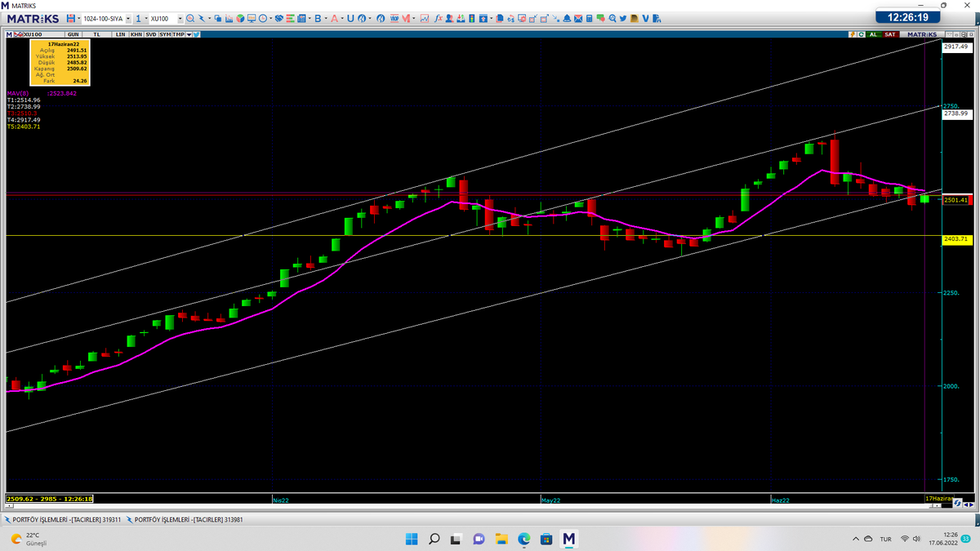Screen dimensions: 980x551
Task: Click the green AL buy button
Action: [x=873, y=35]
